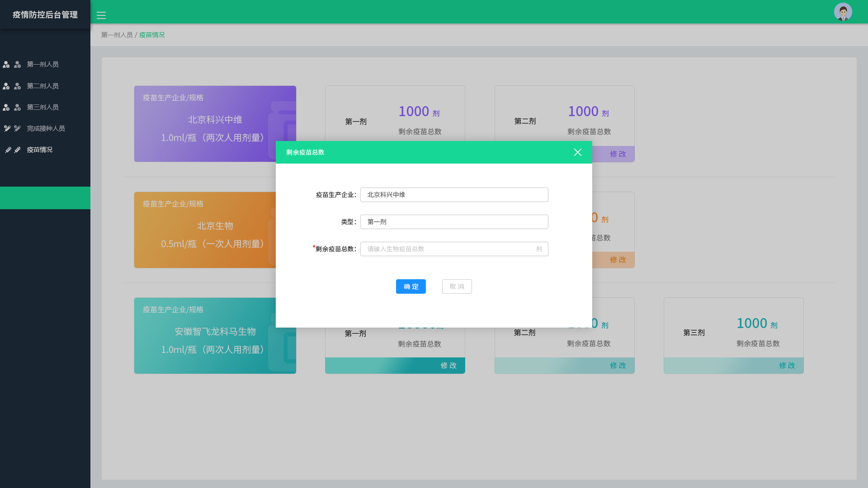Click 修改 on 北京科兴中维 第二剂 card

tap(618, 154)
